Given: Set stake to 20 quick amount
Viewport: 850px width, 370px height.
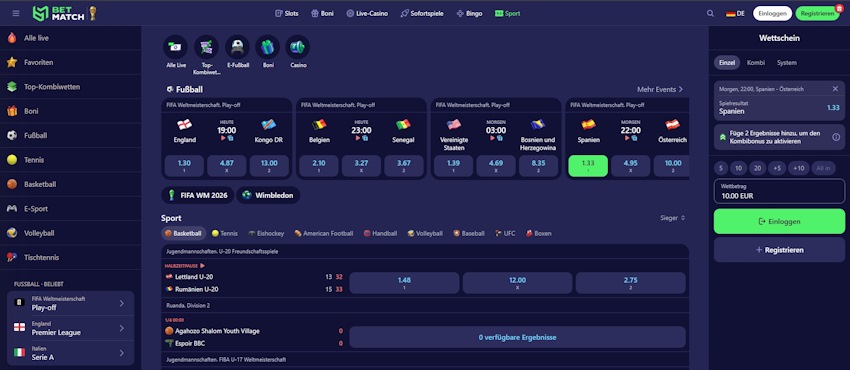Looking at the screenshot, I should [757, 168].
